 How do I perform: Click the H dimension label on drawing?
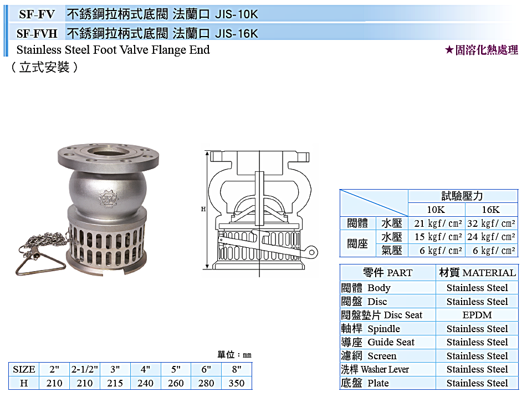203,209
